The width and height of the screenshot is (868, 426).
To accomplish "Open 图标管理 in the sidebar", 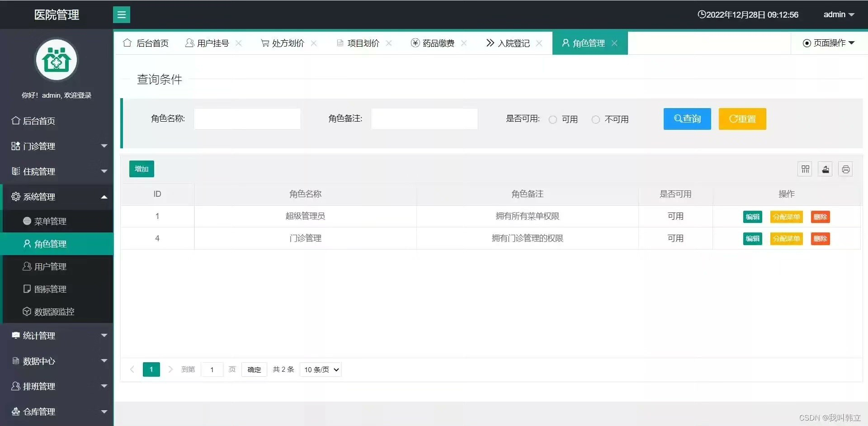I will tap(57, 289).
